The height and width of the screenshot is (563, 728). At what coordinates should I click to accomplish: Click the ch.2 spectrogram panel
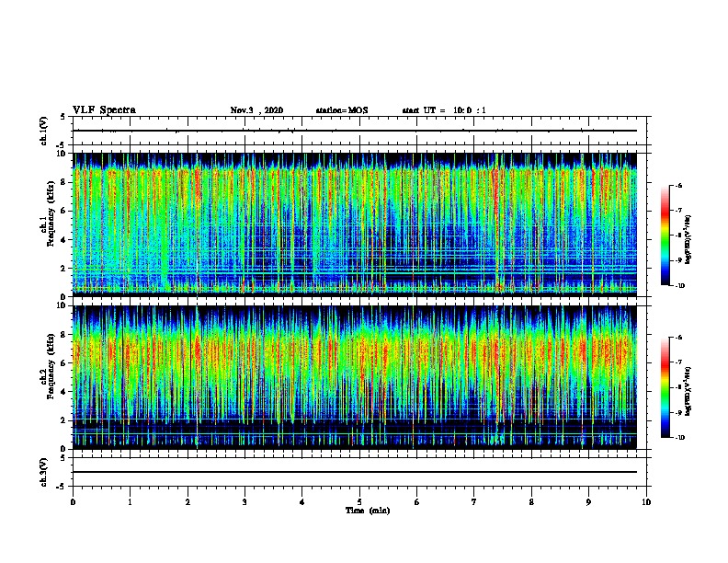[x=355, y=377]
